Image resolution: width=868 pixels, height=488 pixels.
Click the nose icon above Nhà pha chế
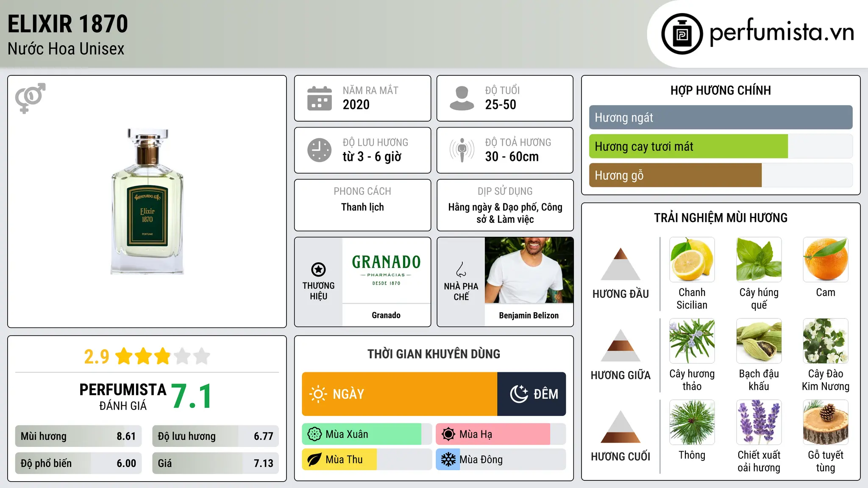coord(461,269)
